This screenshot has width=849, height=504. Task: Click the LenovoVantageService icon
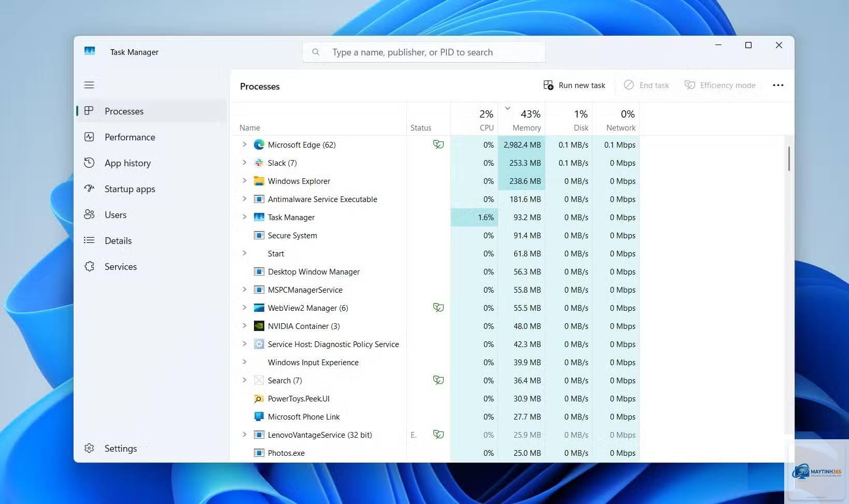tap(259, 435)
